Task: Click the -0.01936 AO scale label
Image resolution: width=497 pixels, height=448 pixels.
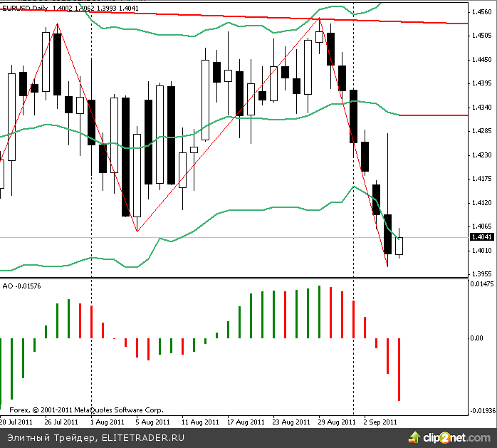Action: [x=481, y=411]
